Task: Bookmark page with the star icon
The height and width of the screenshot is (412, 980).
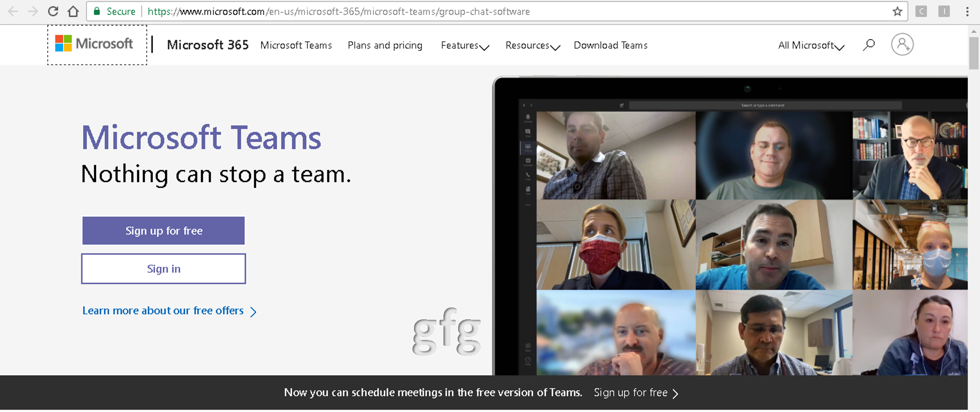Action: tap(897, 11)
